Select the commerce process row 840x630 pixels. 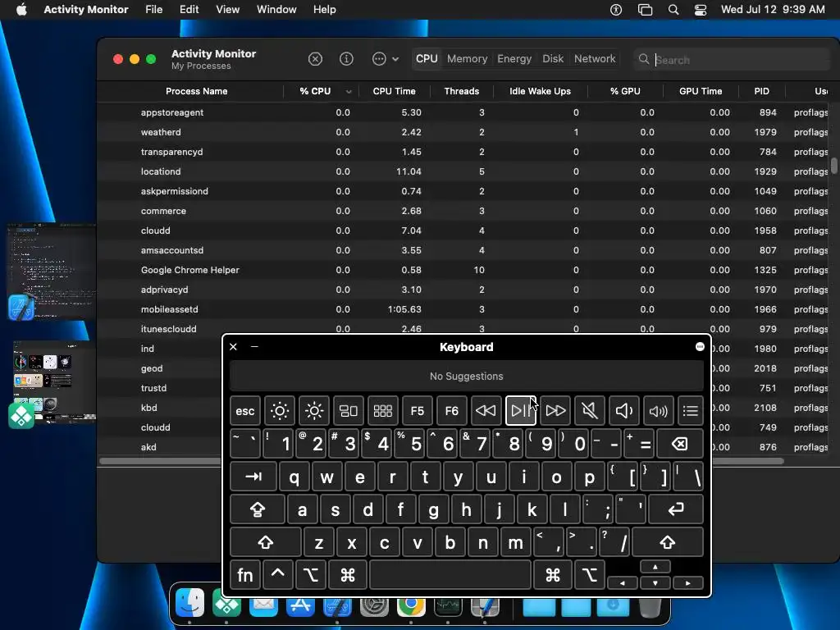pos(463,211)
